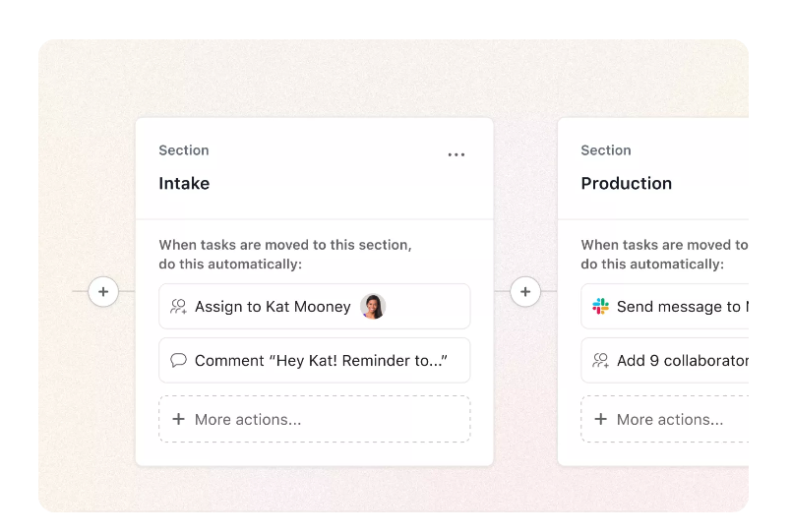Screen dimensions: 791x532
Task: Click the plus icon in Intake's More actions
Action: [x=178, y=420]
